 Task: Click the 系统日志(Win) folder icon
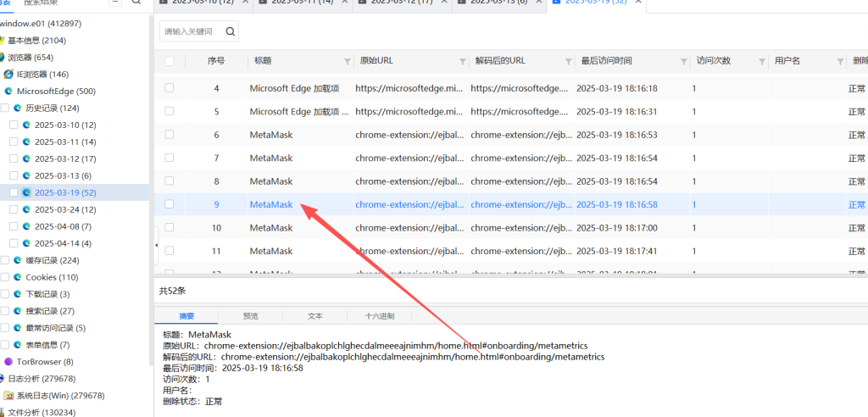(9, 396)
